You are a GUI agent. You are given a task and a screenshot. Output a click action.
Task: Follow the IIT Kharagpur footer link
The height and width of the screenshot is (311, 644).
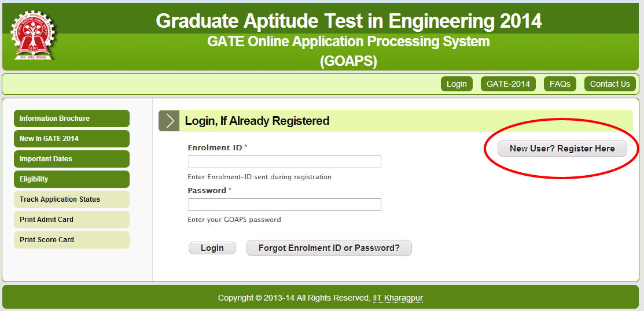(398, 298)
